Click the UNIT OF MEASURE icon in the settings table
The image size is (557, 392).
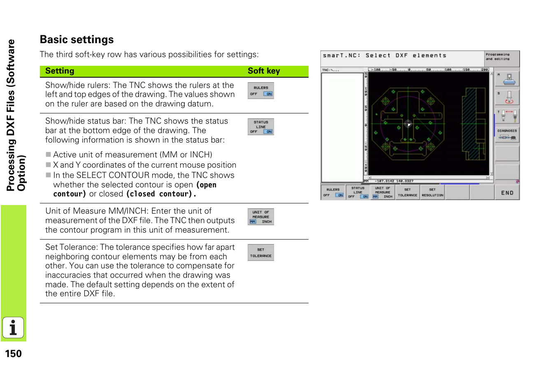pyautogui.click(x=261, y=217)
